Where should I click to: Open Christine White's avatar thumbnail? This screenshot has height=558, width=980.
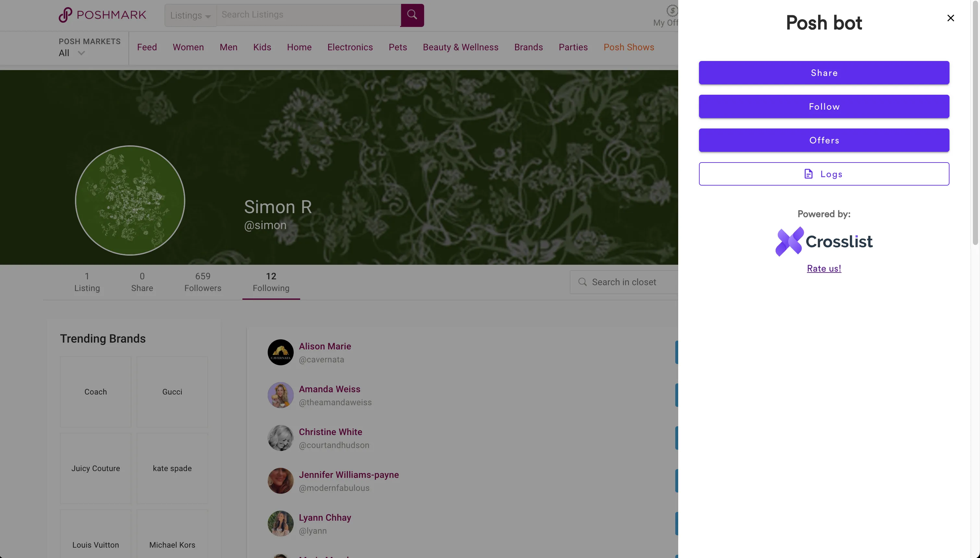281,438
